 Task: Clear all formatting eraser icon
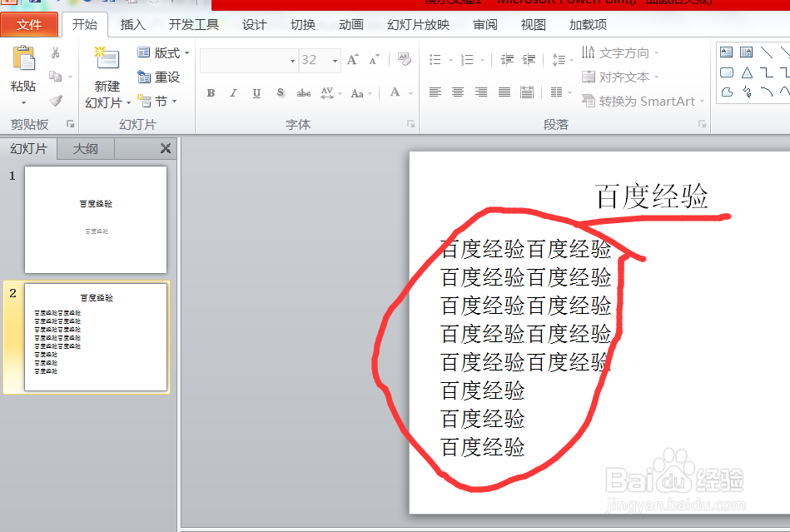404,59
